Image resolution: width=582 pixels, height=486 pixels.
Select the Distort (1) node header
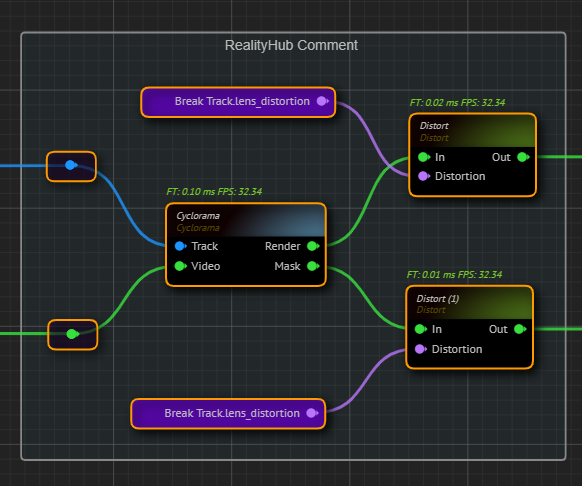click(x=470, y=303)
